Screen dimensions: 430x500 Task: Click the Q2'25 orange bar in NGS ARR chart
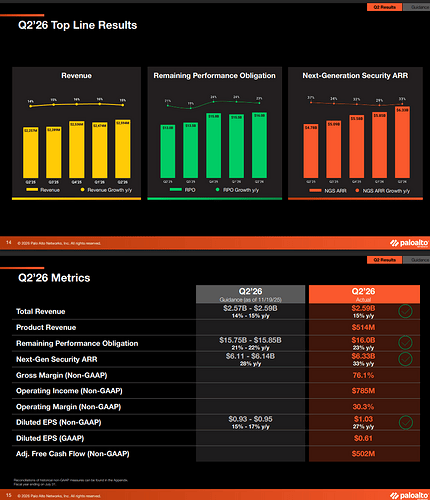311,151
